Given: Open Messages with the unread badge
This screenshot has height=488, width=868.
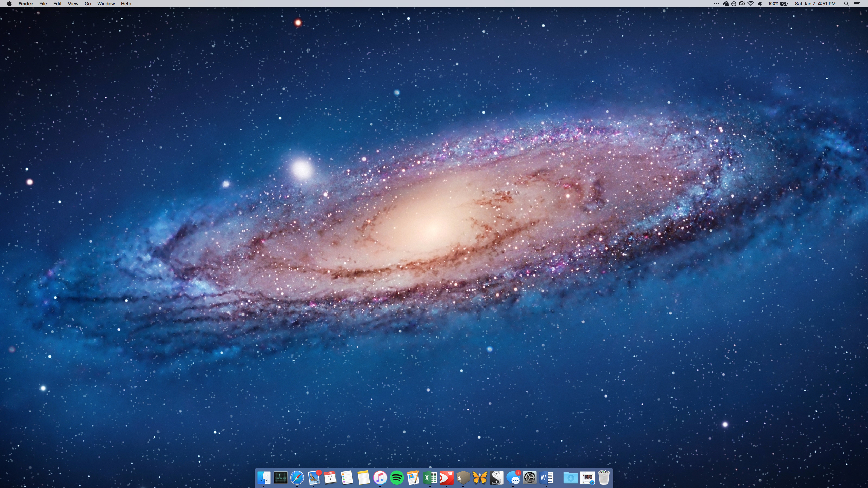Looking at the screenshot, I should [513, 478].
